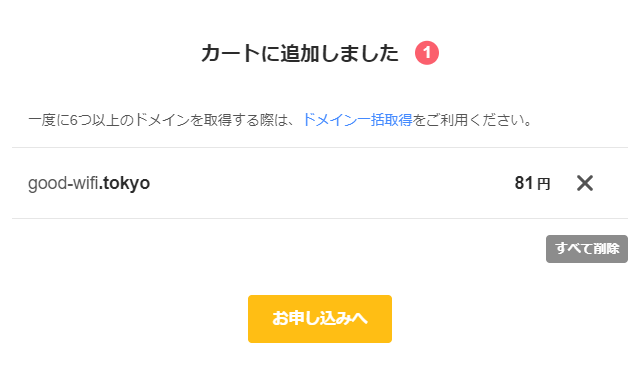Proceed with the お申し込みへ button
Image resolution: width=640 pixels, height=387 pixels.
tap(320, 319)
